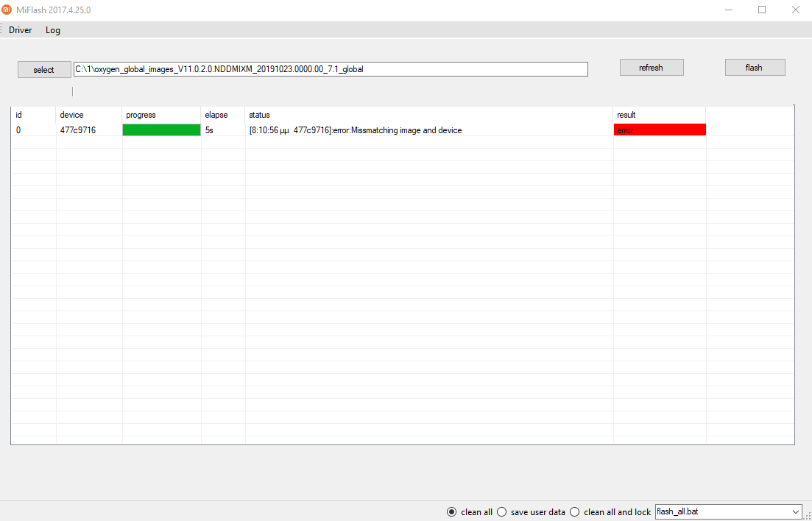Click the result column header
This screenshot has height=521, width=812.
coord(660,115)
